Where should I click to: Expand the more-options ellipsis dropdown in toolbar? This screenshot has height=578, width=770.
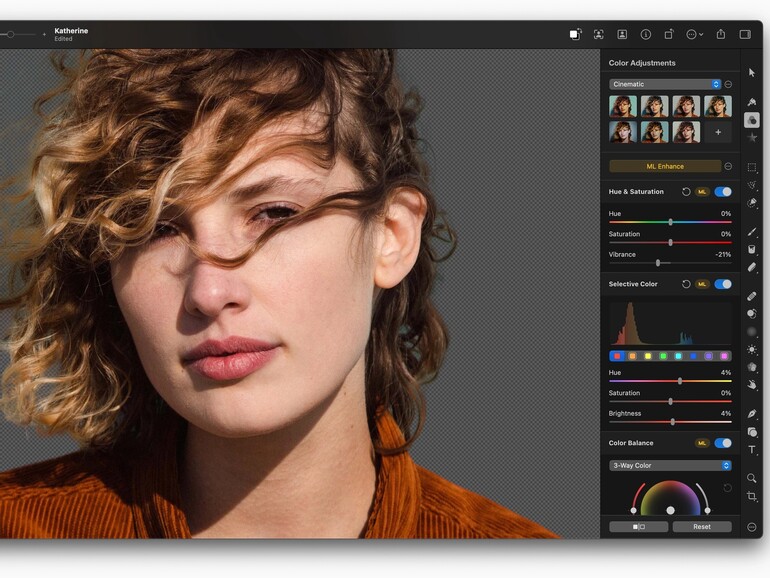point(694,34)
